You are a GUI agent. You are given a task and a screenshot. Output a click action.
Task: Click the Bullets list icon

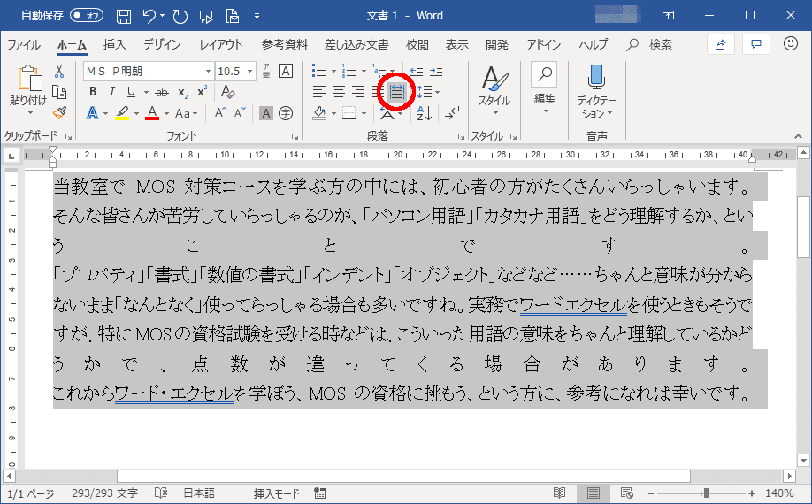(319, 71)
